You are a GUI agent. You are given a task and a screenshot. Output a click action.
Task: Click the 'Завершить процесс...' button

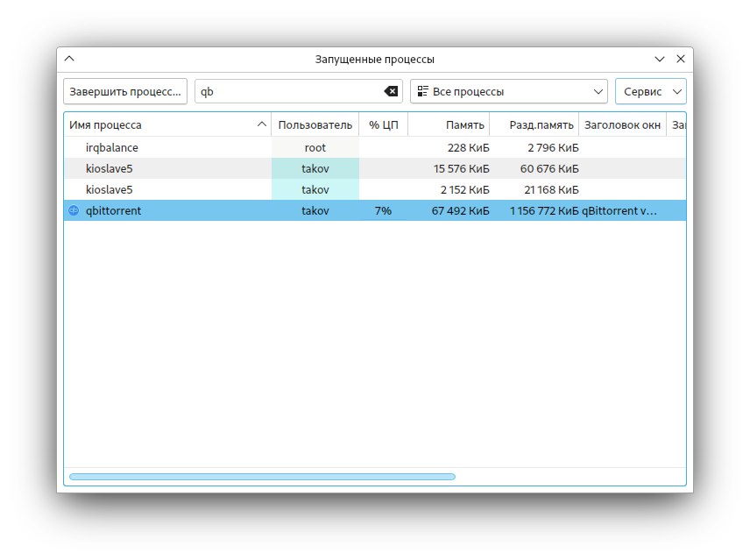125,91
